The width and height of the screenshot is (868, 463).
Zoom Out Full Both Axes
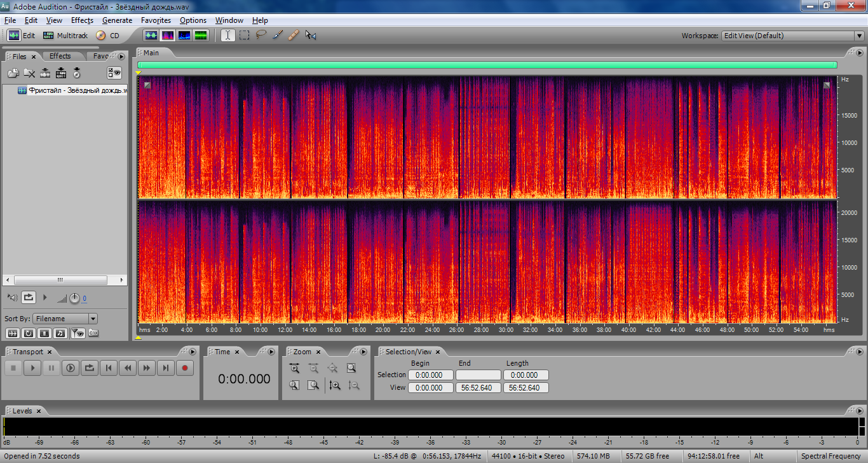click(332, 368)
